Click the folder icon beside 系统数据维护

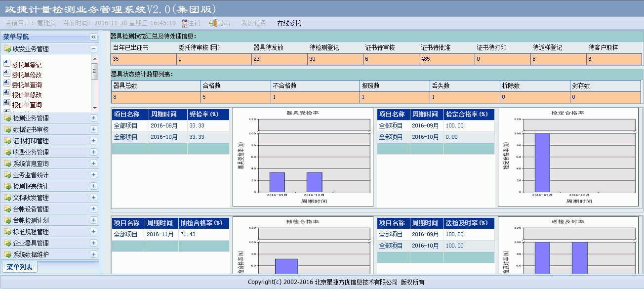7,254
